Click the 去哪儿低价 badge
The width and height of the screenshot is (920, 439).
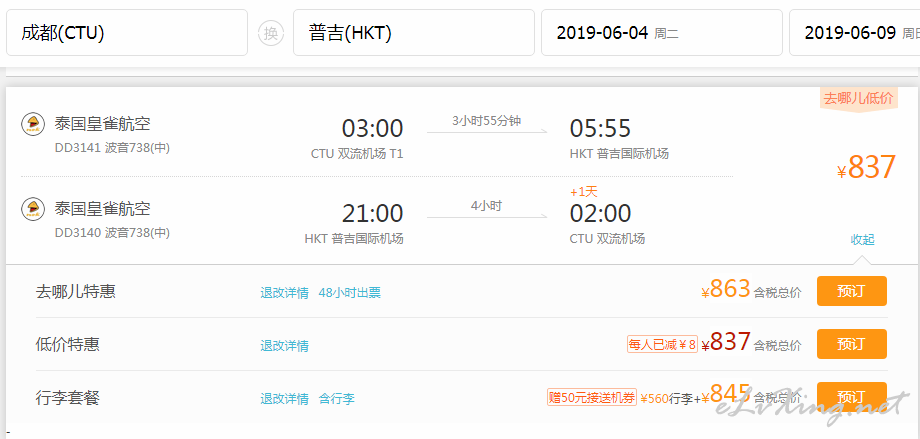(x=858, y=99)
